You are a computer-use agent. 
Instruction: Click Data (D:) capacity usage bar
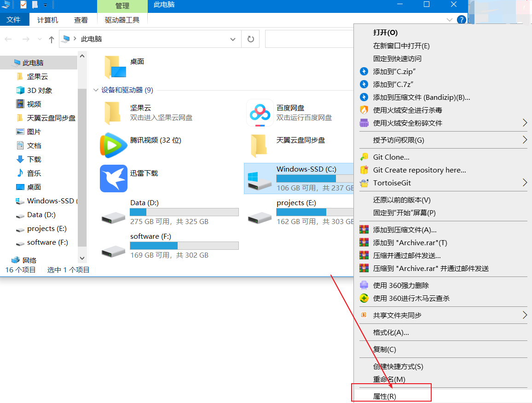pyautogui.click(x=184, y=212)
